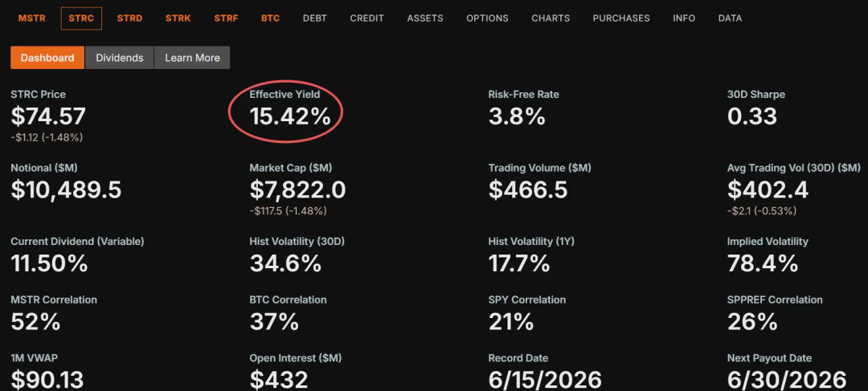The height and width of the screenshot is (391, 868).
Task: Show the Dashboard view
Action: (x=47, y=58)
